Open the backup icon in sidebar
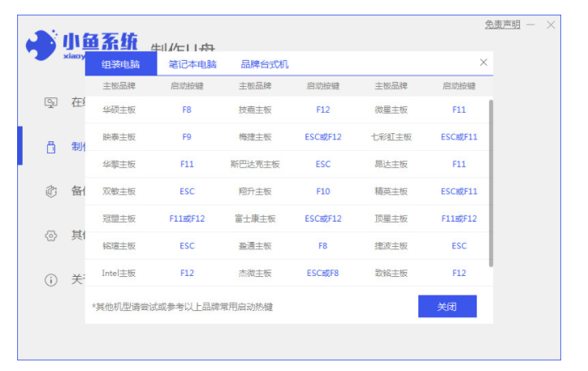 click(x=50, y=191)
